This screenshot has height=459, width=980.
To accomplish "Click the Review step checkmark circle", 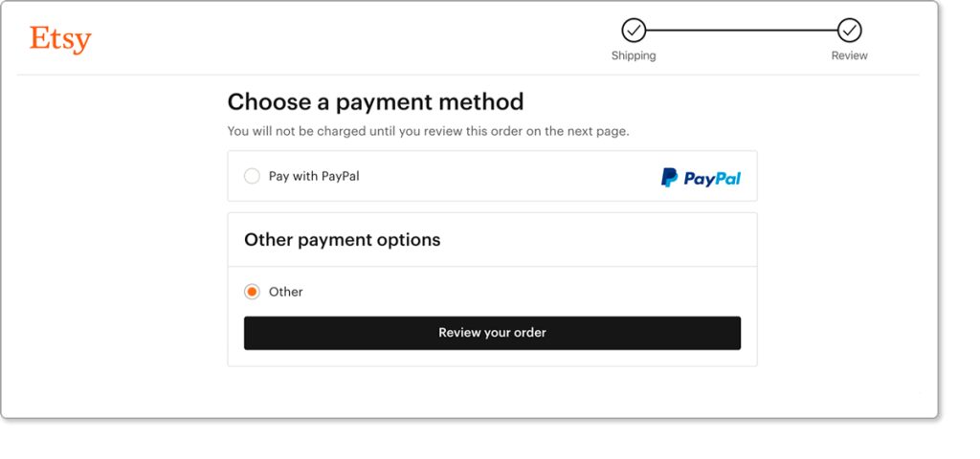I will coord(850,30).
